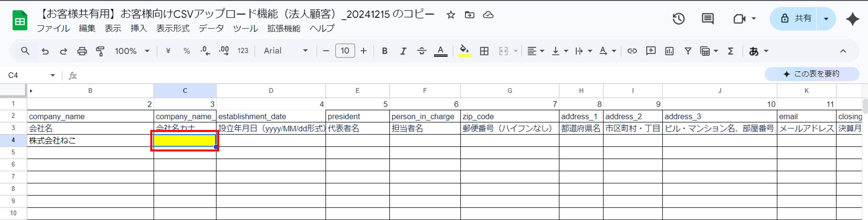Image resolution: width=868 pixels, height=220 pixels.
Task: Toggle italic formatting
Action: tap(403, 51)
